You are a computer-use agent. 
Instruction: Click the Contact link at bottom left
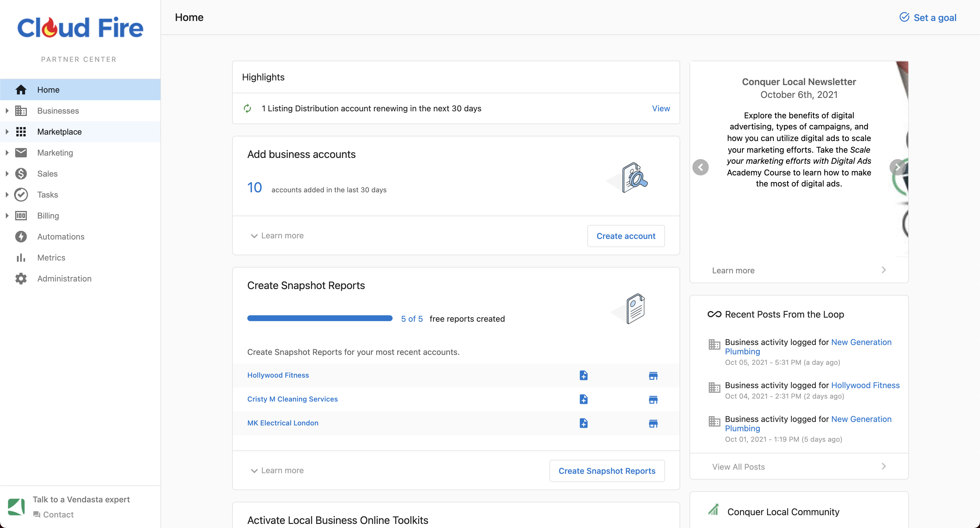(53, 515)
